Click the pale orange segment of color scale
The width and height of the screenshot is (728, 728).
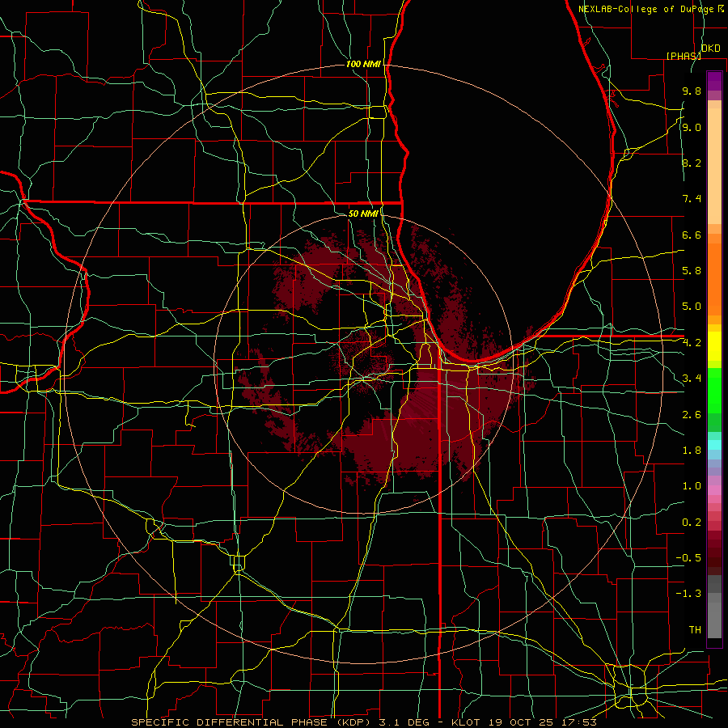click(x=714, y=166)
